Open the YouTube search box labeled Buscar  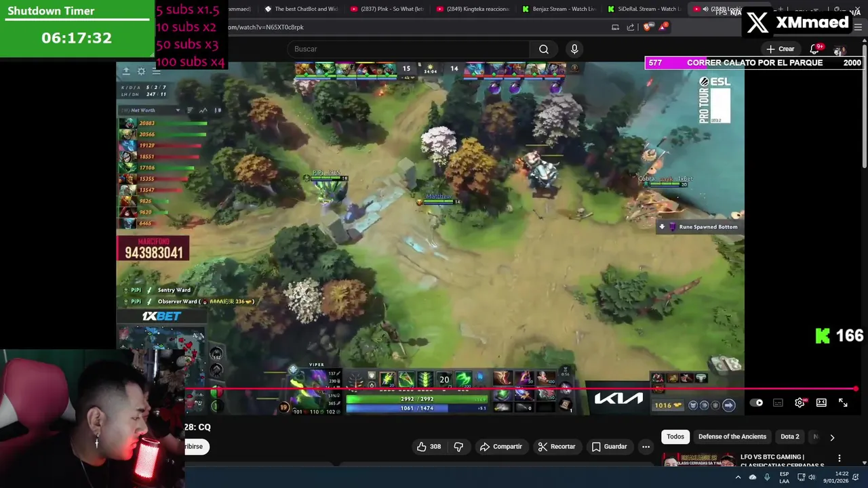[409, 49]
